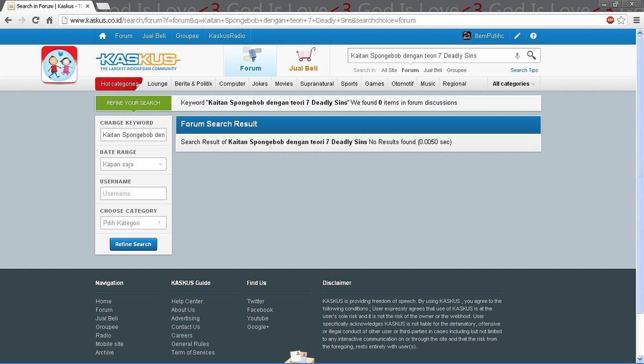Click the REFINE YOUR SEARCH green header
Screen dimensions: 644x364
tap(133, 103)
